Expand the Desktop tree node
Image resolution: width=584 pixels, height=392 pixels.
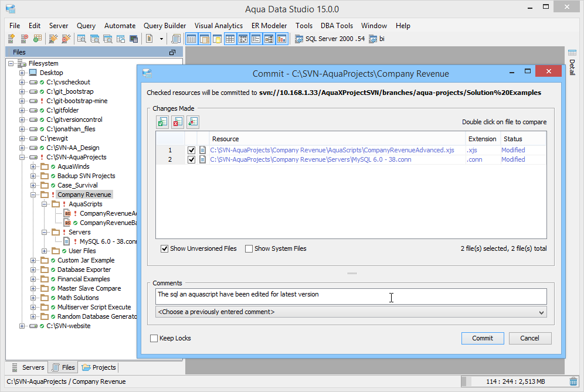[22, 73]
